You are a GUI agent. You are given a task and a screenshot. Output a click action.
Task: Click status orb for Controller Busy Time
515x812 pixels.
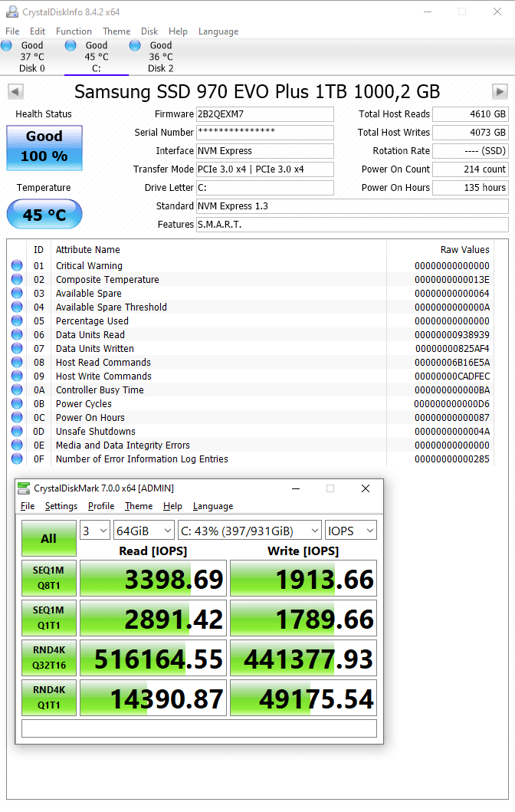point(17,390)
